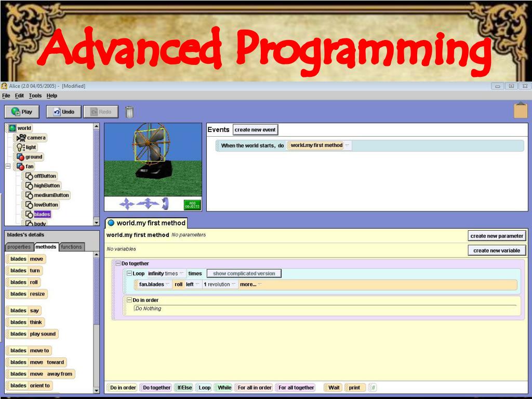Select world.my first method tab

(146, 223)
